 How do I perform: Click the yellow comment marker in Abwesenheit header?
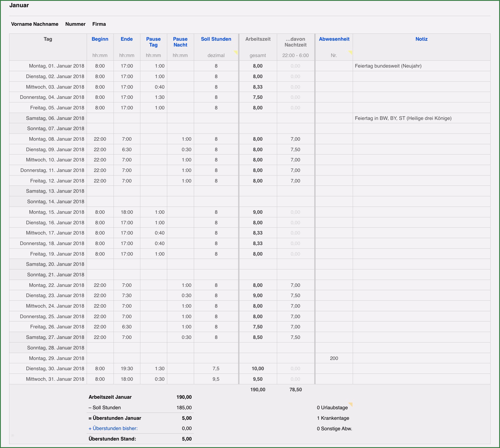click(x=350, y=52)
